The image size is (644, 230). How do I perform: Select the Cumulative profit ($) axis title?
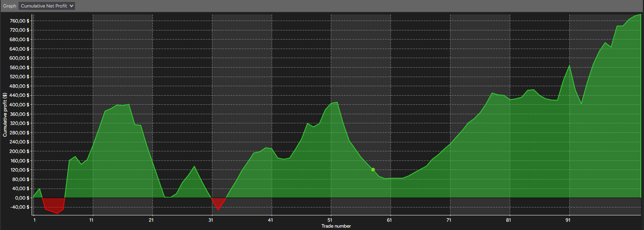coord(5,115)
